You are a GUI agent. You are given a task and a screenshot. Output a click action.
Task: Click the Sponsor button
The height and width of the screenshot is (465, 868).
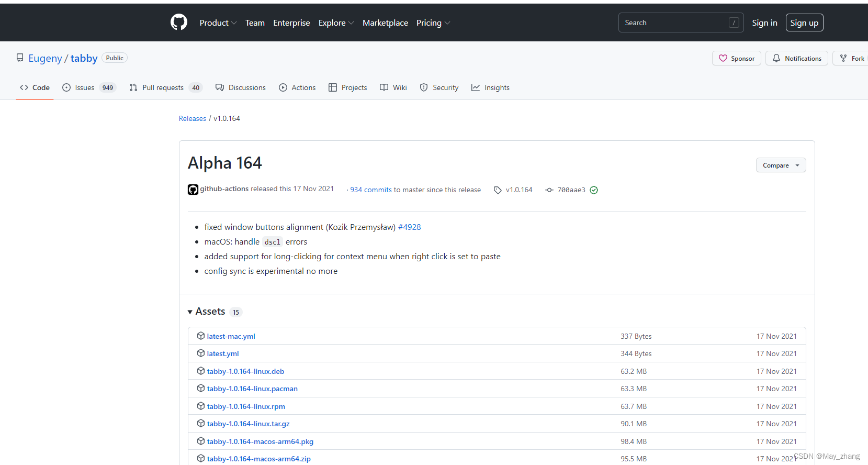[737, 58]
